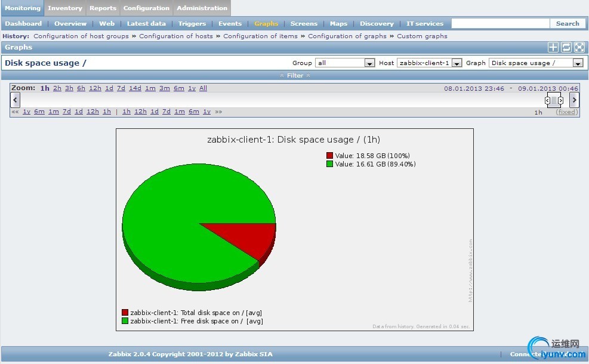The width and height of the screenshot is (589, 364).
Task: Click the red swatch for Total disk space
Action: point(125,312)
